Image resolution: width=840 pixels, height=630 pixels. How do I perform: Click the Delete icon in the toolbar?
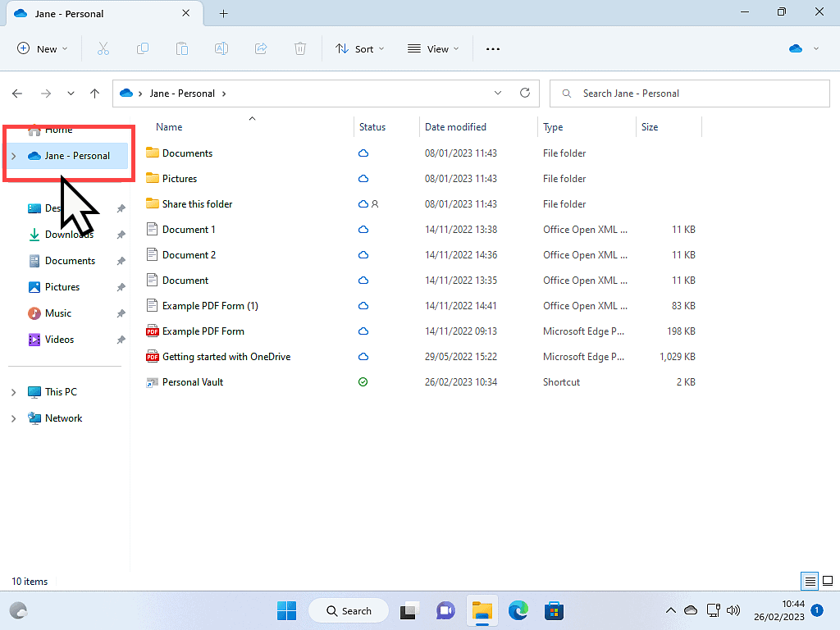[300, 48]
